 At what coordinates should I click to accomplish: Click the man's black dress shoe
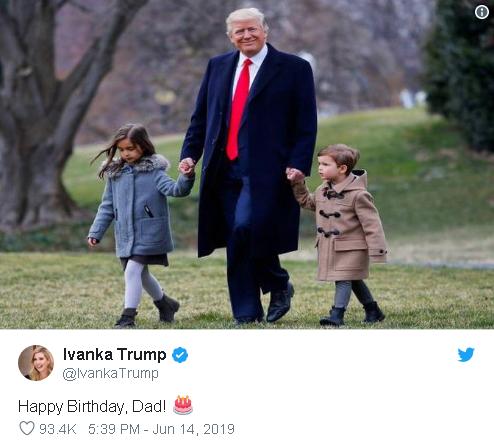click(x=279, y=302)
